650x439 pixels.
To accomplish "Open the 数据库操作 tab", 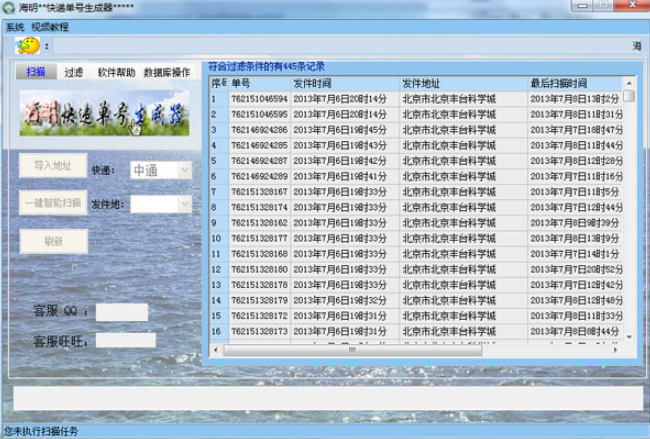I will point(166,72).
